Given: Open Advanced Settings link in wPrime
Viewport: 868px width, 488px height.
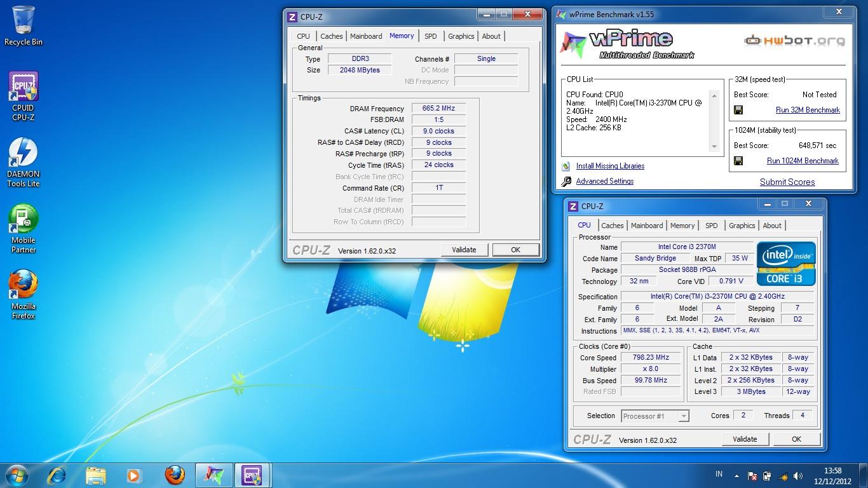Looking at the screenshot, I should pos(604,181).
